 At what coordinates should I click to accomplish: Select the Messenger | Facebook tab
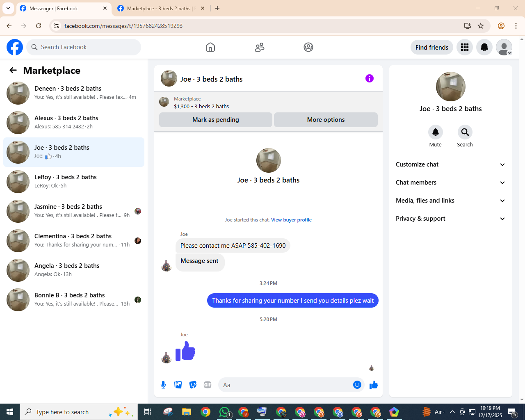(64, 8)
